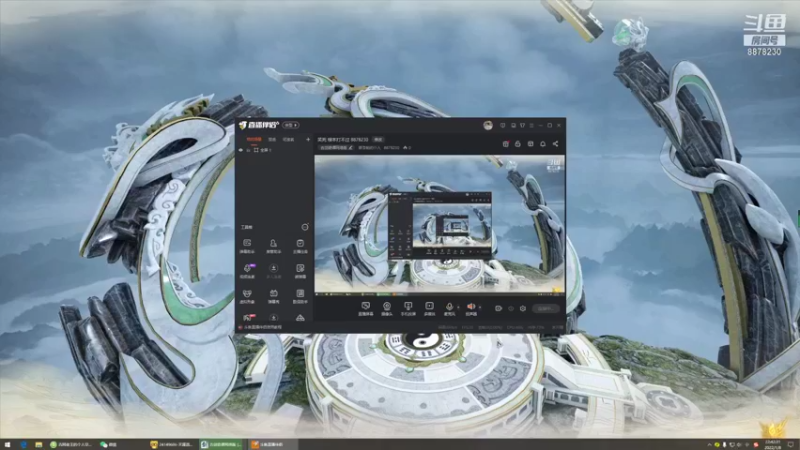
Task: Open the danmaku TV-shaped tool
Action: (273, 296)
